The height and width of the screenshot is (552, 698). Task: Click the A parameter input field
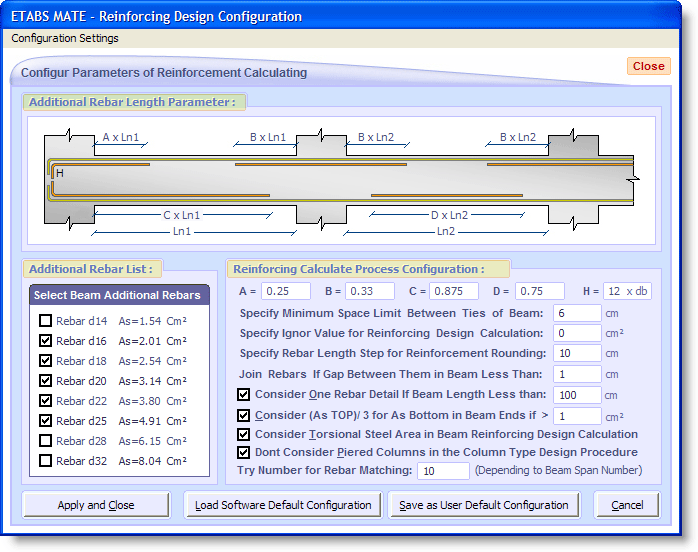tap(286, 292)
